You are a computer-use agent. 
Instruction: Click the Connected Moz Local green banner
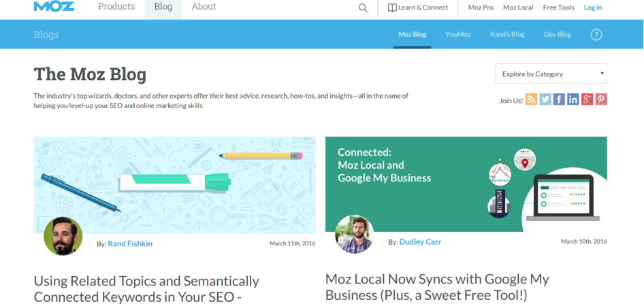(x=466, y=184)
